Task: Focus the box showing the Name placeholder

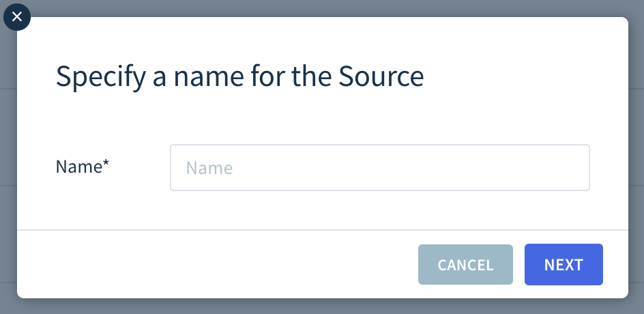Action: [380, 168]
